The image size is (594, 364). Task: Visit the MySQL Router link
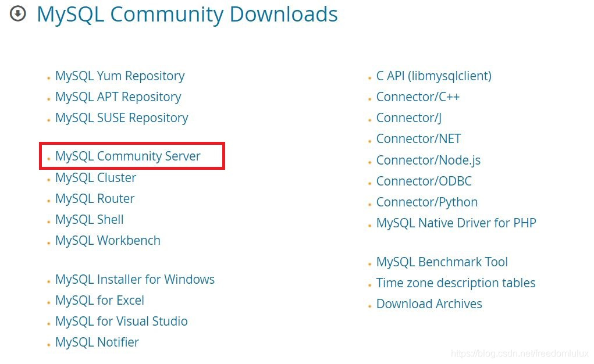pos(95,198)
